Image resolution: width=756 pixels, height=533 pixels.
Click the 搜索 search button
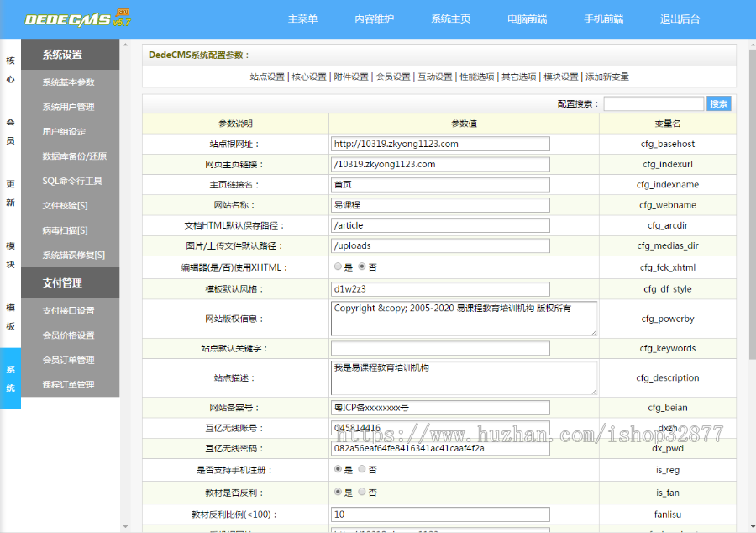pos(719,103)
